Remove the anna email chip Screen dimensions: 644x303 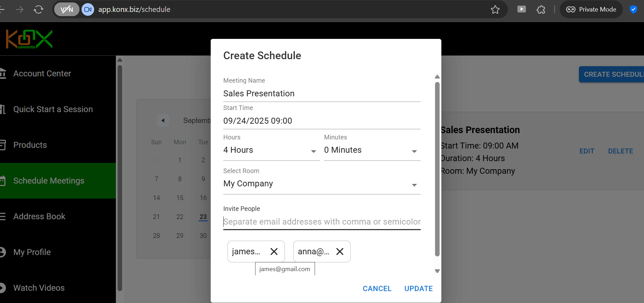click(340, 252)
